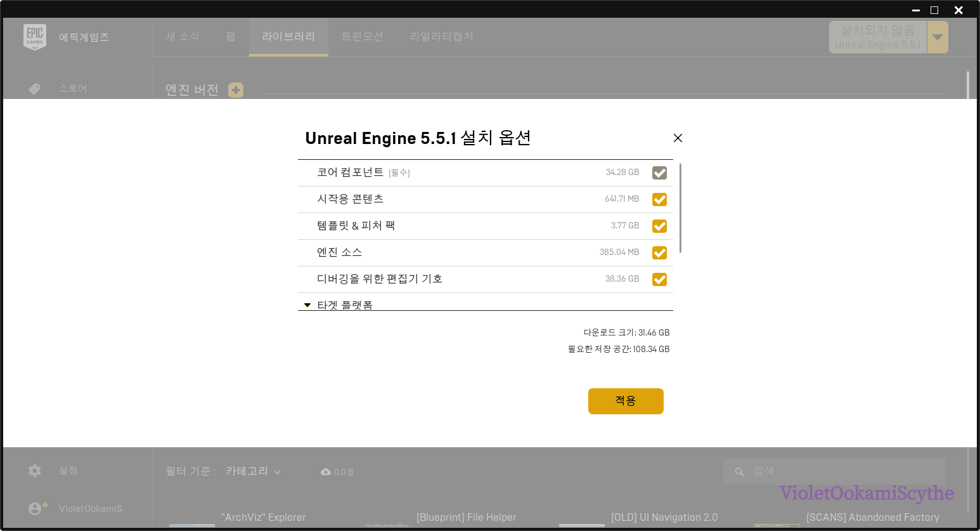980x531 pixels.
Task: Open the 트윈모션 tab
Action: [x=363, y=37]
